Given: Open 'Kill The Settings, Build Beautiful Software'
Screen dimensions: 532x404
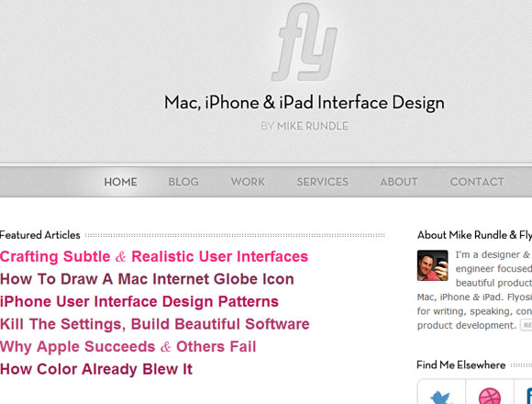Looking at the screenshot, I should (x=155, y=324).
